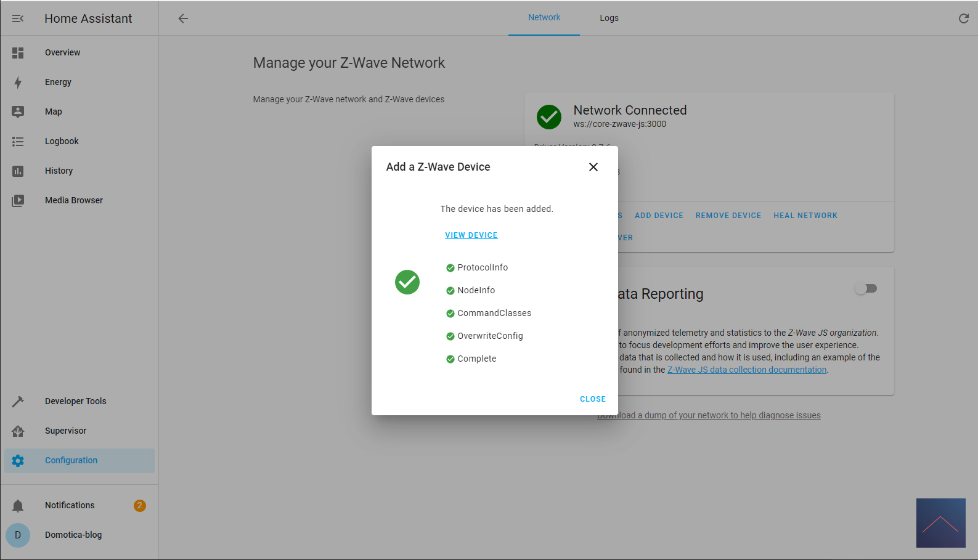Toggle the data reporting switch

click(866, 288)
